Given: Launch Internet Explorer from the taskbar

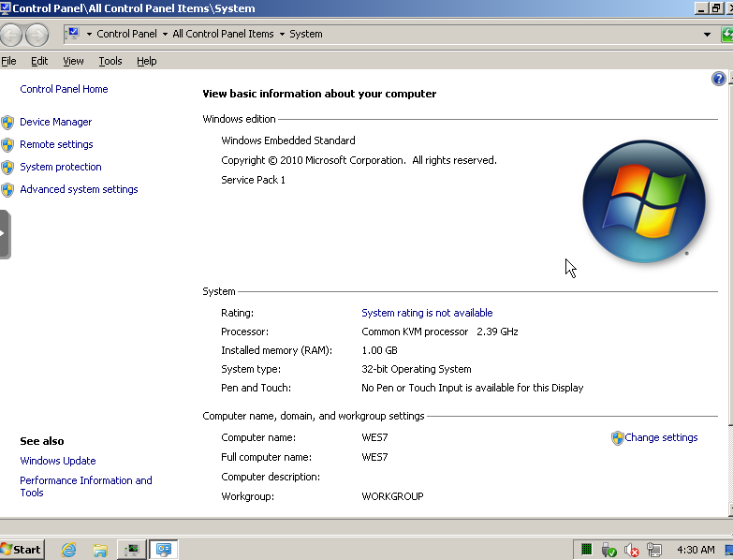Looking at the screenshot, I should tap(68, 550).
